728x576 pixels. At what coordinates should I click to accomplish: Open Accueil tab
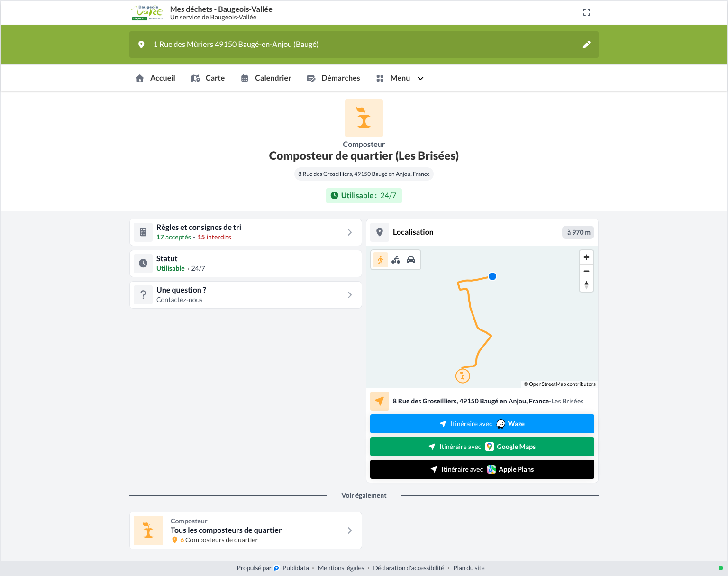(x=155, y=78)
